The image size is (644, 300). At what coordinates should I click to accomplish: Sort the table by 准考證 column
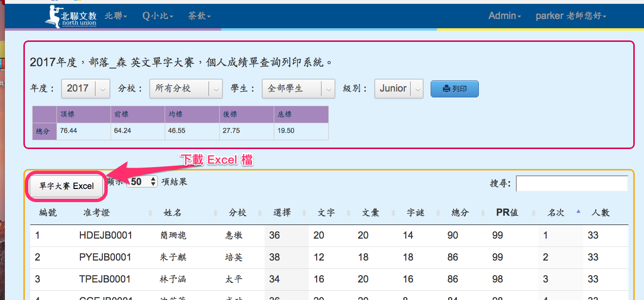(x=96, y=213)
